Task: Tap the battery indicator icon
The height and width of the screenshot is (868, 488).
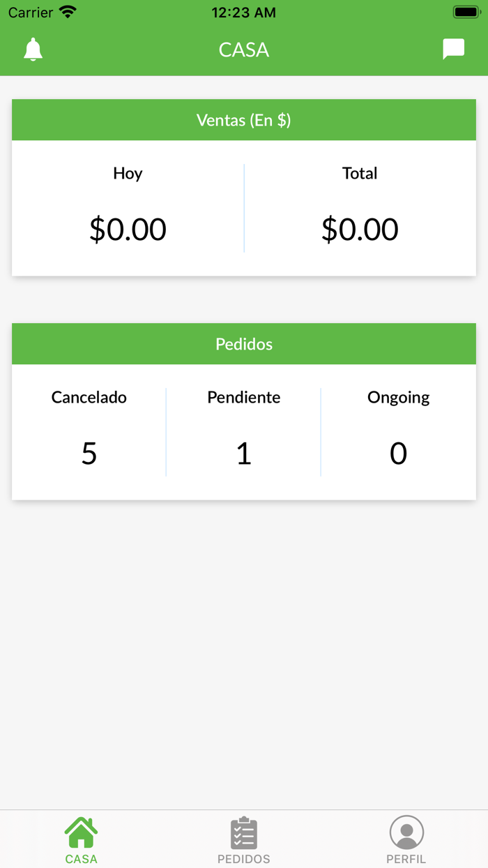Action: [x=466, y=10]
